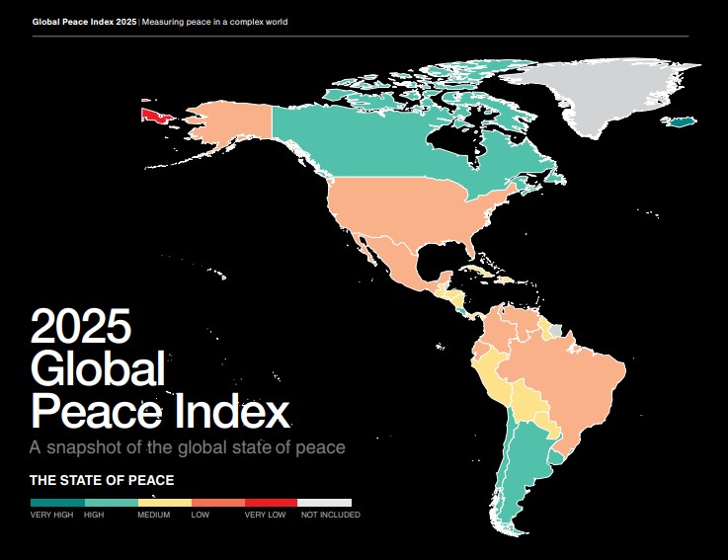Click "THE STATE OF PEACE" legend heading
Viewport: 728px width, 560px height.
[101, 481]
